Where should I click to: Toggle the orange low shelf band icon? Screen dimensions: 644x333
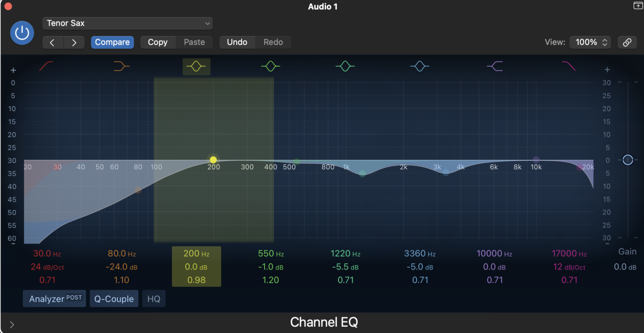click(121, 67)
